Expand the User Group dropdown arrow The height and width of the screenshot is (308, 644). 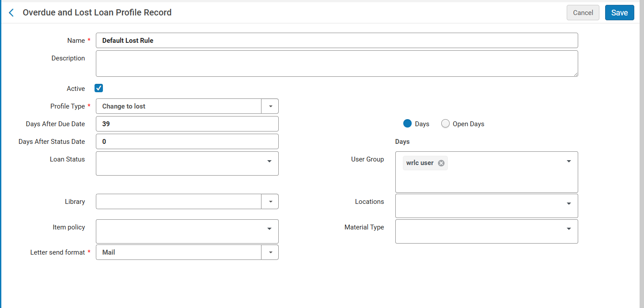click(568, 162)
